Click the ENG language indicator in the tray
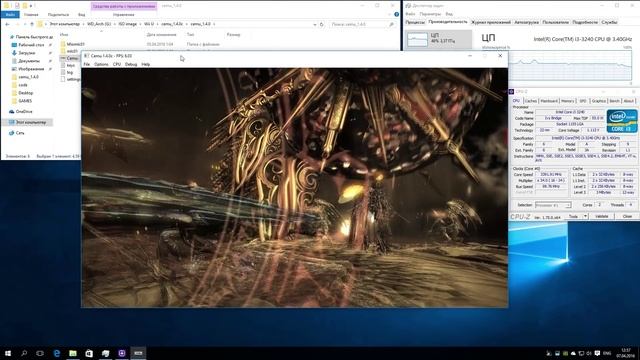 (x=607, y=353)
